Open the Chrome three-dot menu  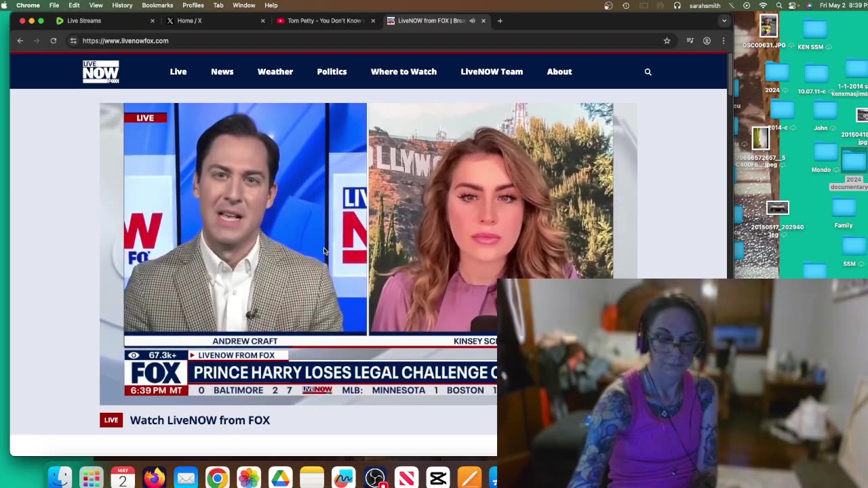pyautogui.click(x=723, y=41)
